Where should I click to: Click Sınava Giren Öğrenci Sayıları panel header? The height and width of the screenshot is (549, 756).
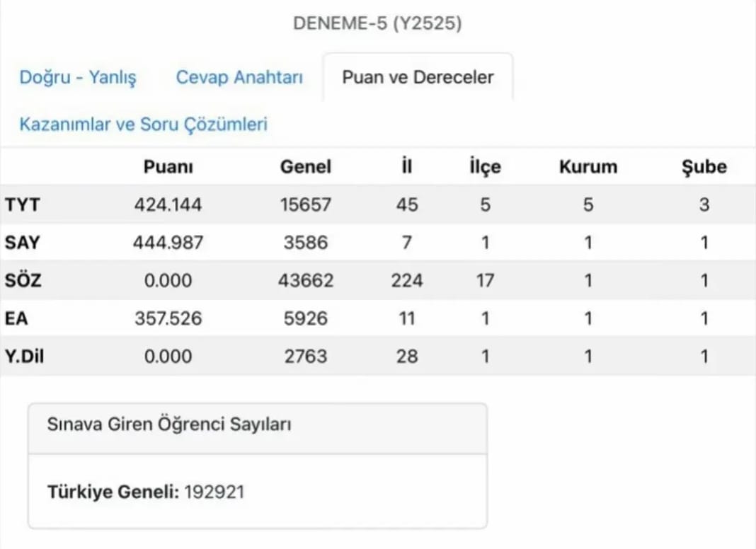coord(170,425)
